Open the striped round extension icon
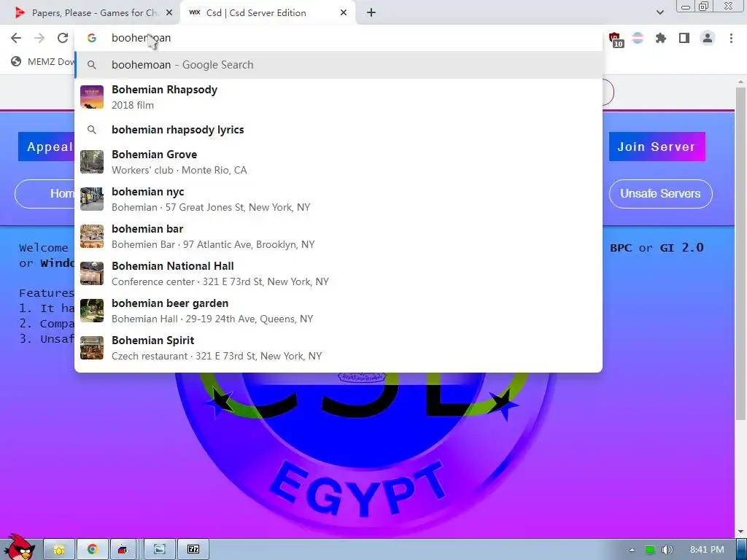 pos(638,38)
